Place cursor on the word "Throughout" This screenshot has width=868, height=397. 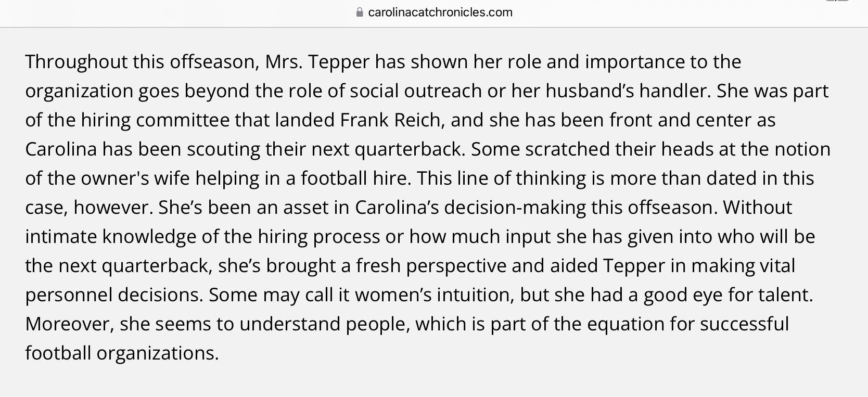(76, 61)
